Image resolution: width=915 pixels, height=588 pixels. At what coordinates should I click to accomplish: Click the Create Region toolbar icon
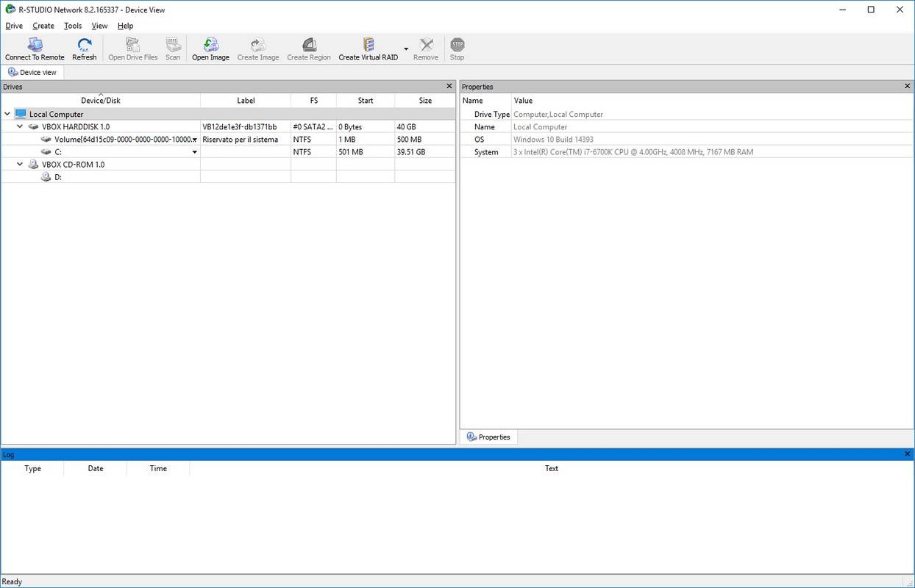coord(308,46)
